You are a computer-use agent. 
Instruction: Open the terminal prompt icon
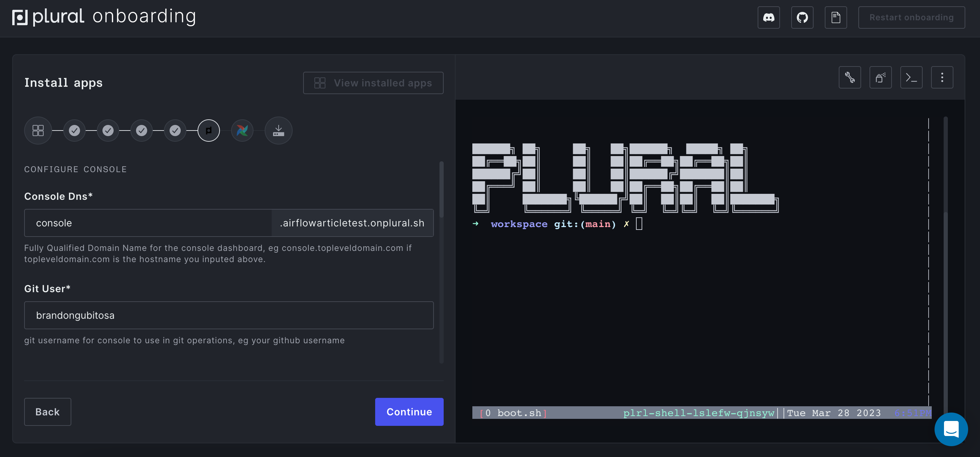[911, 78]
